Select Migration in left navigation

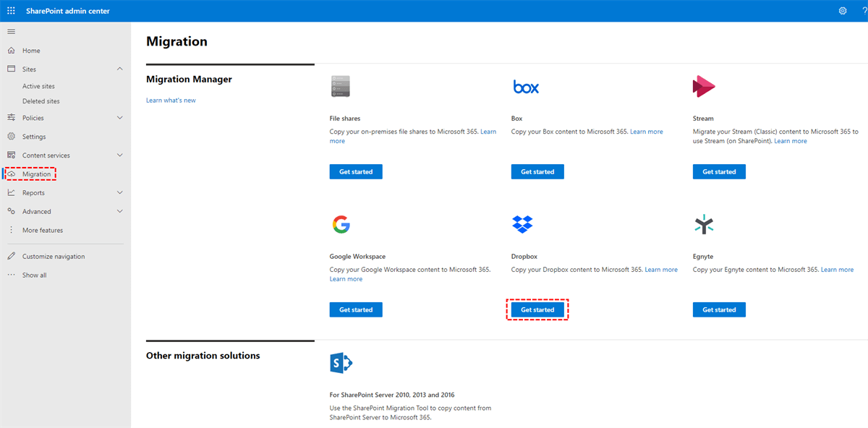pos(36,174)
